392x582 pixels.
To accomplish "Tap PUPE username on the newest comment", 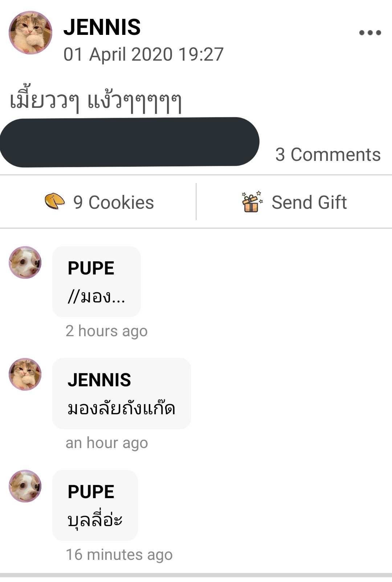I will 91,492.
